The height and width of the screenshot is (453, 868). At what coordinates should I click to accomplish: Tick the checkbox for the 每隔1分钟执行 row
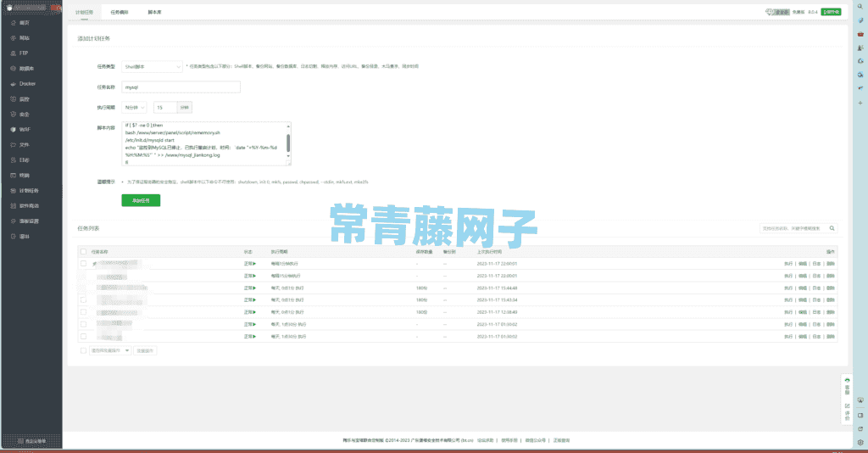click(84, 264)
